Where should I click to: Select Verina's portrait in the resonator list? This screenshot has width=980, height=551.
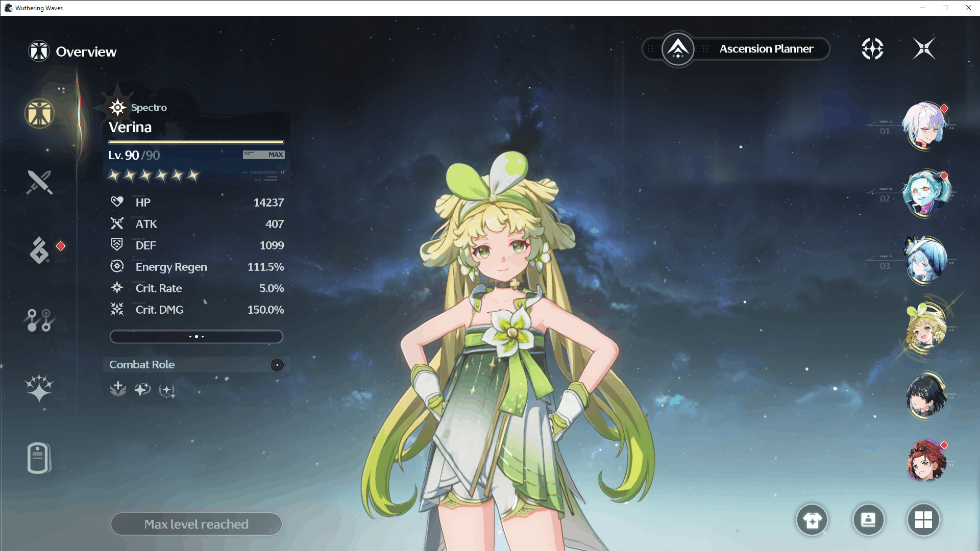925,328
